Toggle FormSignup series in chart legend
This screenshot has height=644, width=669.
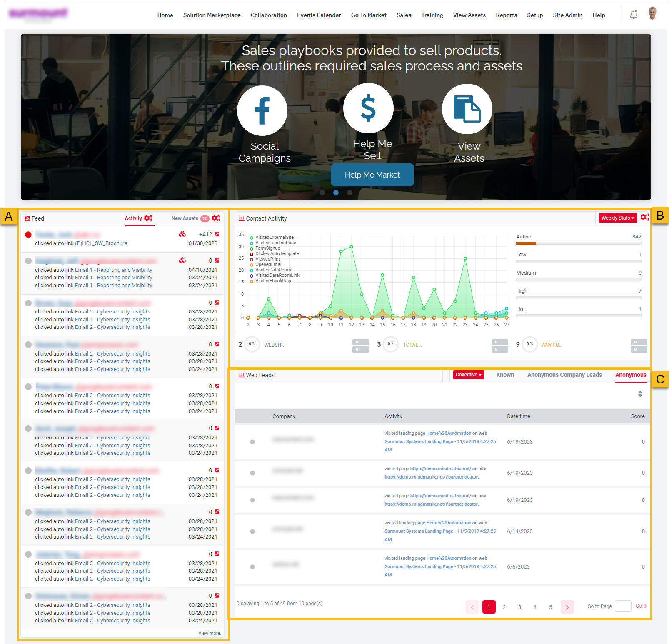265,248
